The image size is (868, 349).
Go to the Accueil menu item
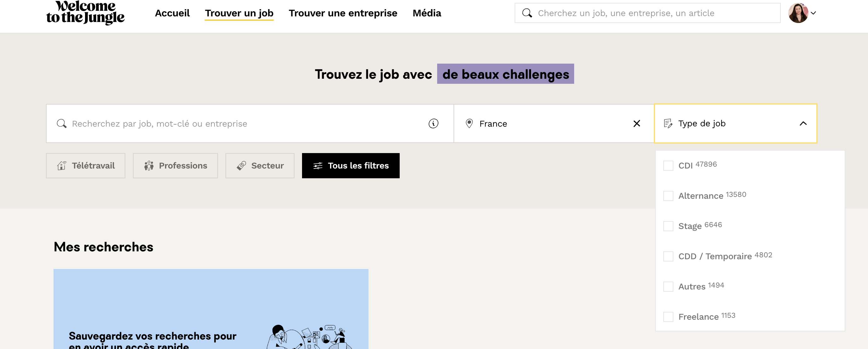tap(172, 13)
